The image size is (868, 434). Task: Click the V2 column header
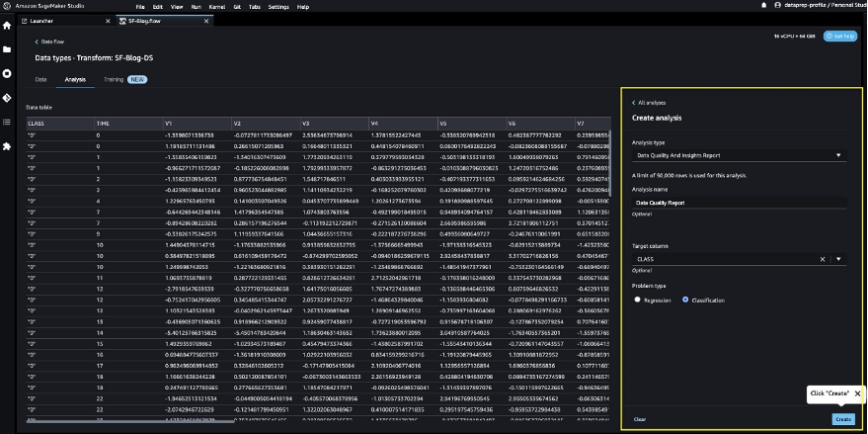click(x=266, y=123)
